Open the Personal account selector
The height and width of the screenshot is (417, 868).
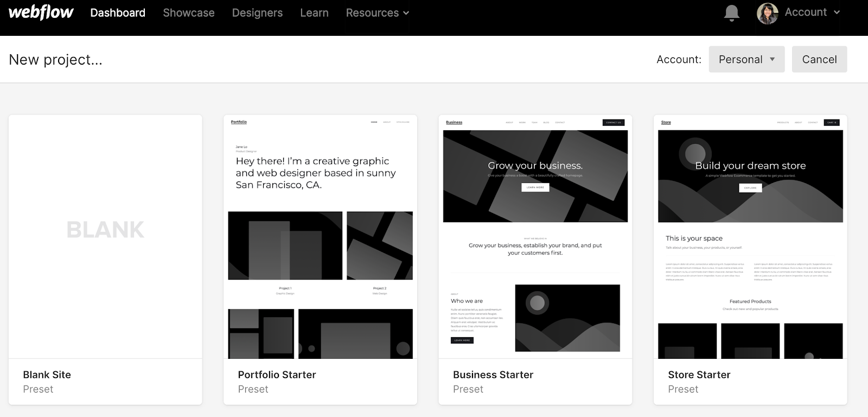click(746, 59)
